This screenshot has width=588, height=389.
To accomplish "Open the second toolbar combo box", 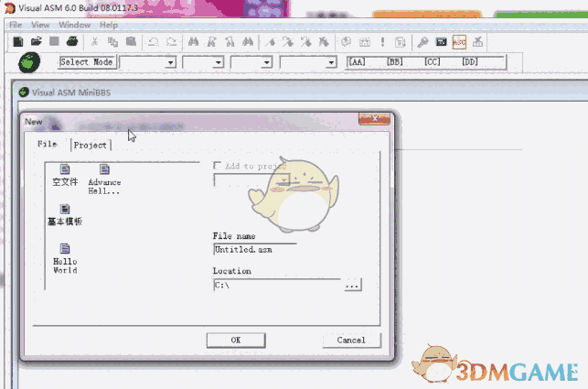I will click(x=218, y=62).
